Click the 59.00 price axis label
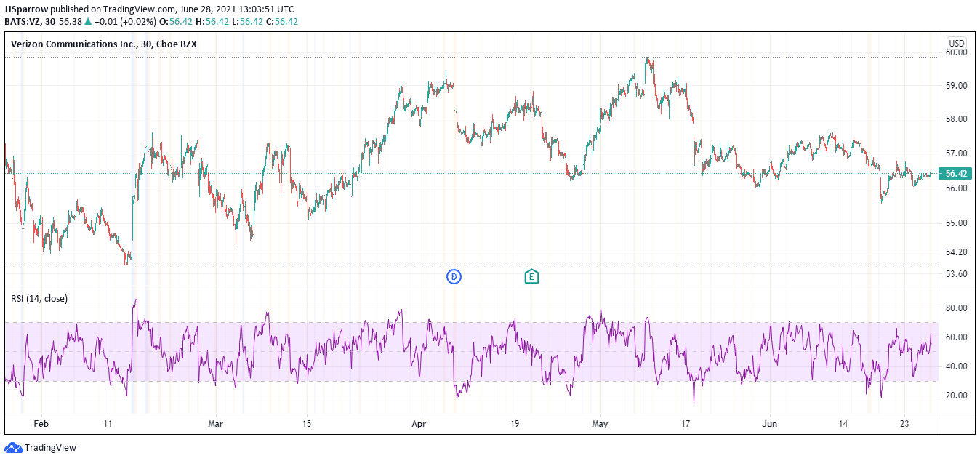The image size is (980, 461). (x=956, y=86)
